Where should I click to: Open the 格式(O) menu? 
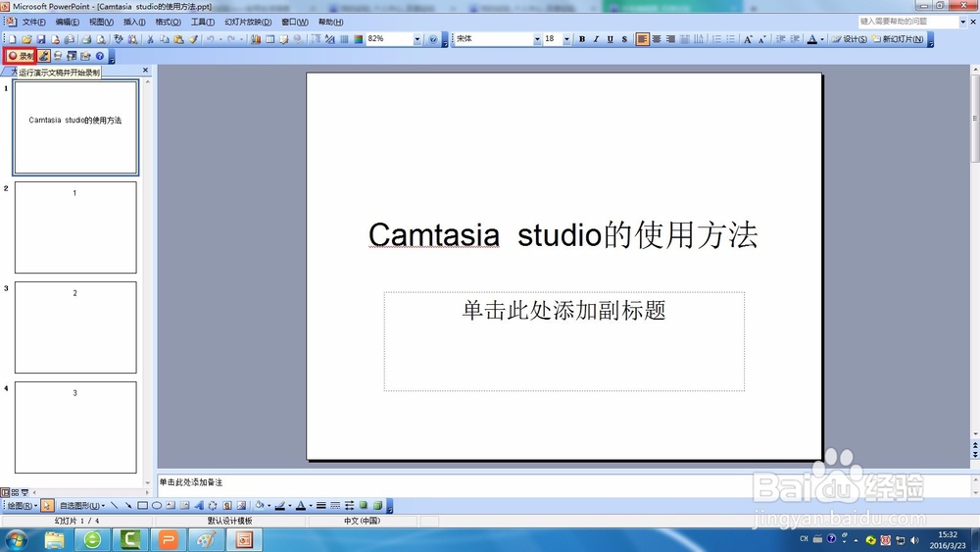tap(168, 22)
